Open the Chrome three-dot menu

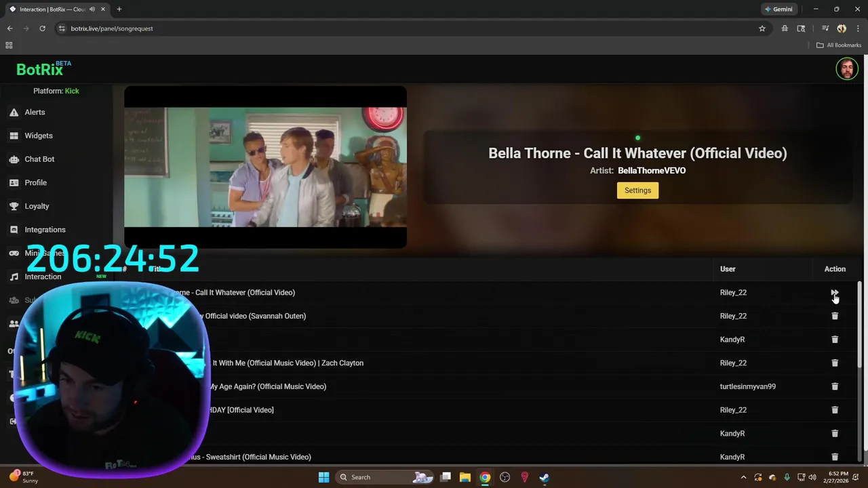click(858, 28)
